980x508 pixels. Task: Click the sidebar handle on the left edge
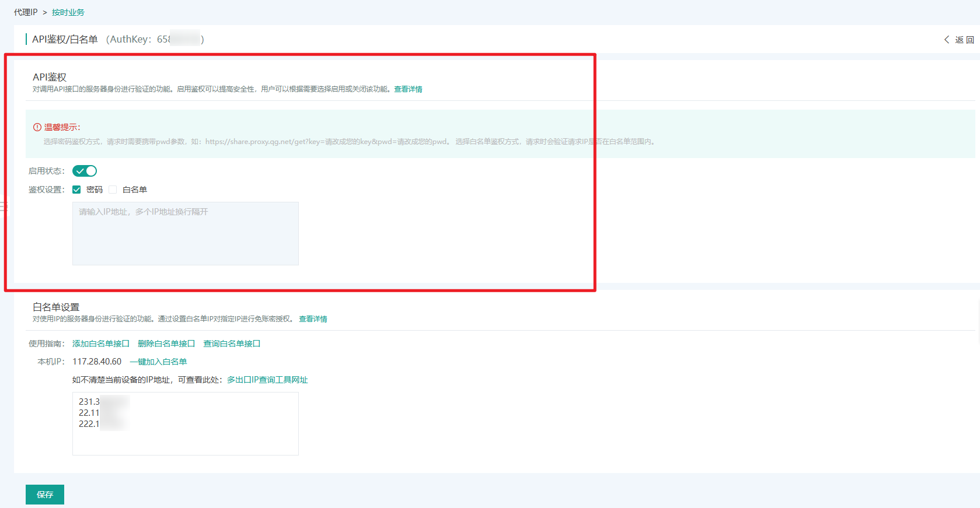point(2,206)
